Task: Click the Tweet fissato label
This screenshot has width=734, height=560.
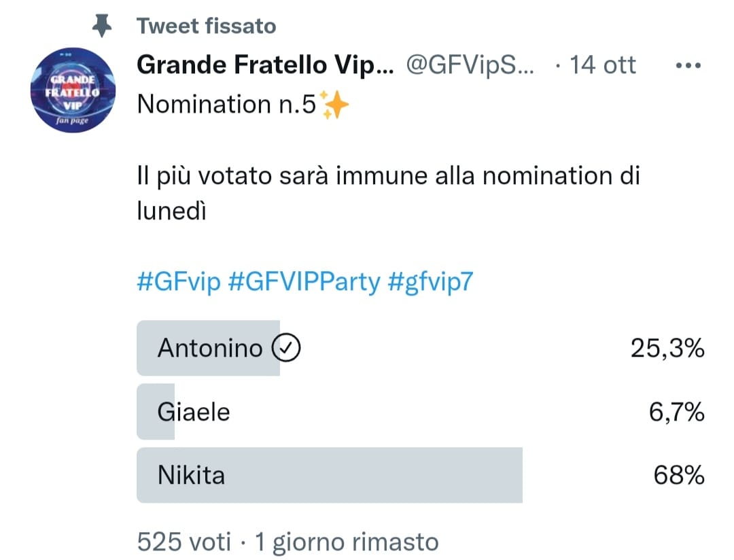Action: click(207, 27)
